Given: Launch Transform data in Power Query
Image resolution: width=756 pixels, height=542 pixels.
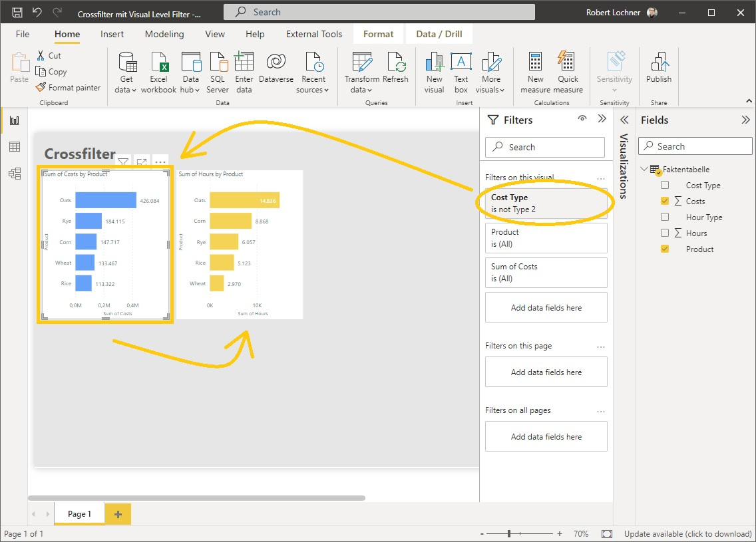Looking at the screenshot, I should [361, 71].
